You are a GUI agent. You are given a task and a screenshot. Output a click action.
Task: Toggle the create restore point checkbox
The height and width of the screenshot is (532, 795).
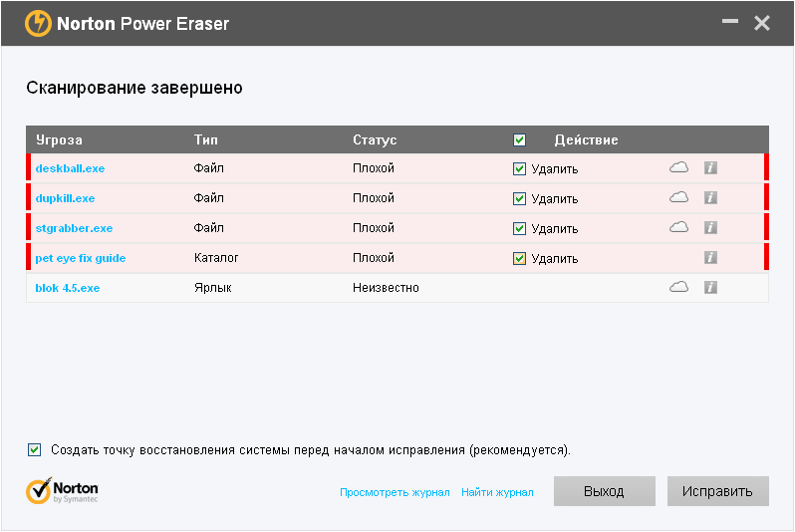click(35, 450)
